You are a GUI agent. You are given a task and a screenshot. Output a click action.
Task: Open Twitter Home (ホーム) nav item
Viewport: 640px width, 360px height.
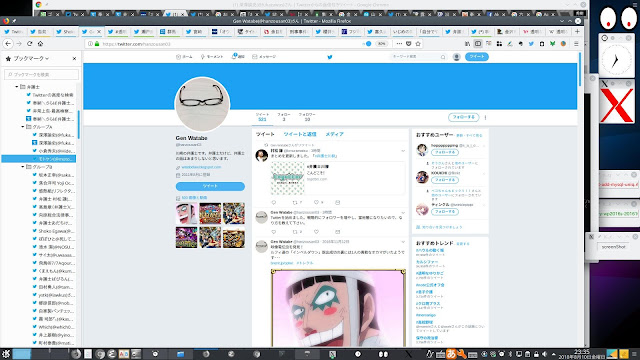[x=184, y=57]
